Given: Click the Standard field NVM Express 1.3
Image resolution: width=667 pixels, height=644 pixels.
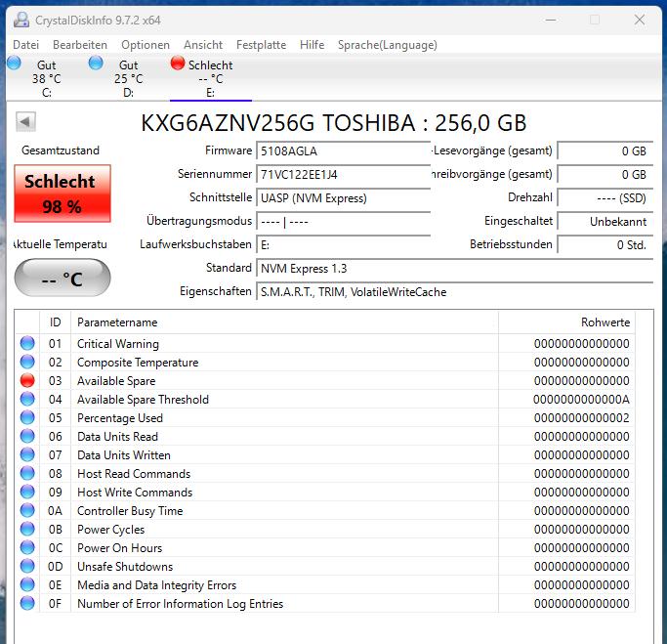Looking at the screenshot, I should [x=455, y=268].
